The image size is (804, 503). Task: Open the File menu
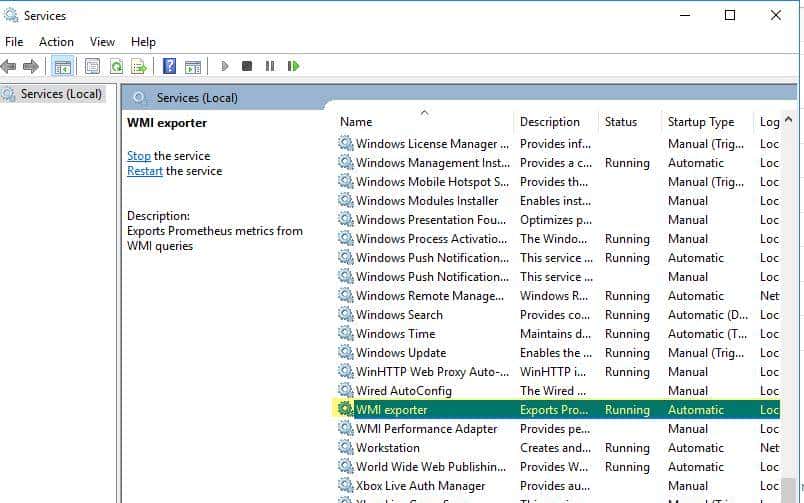click(x=14, y=42)
